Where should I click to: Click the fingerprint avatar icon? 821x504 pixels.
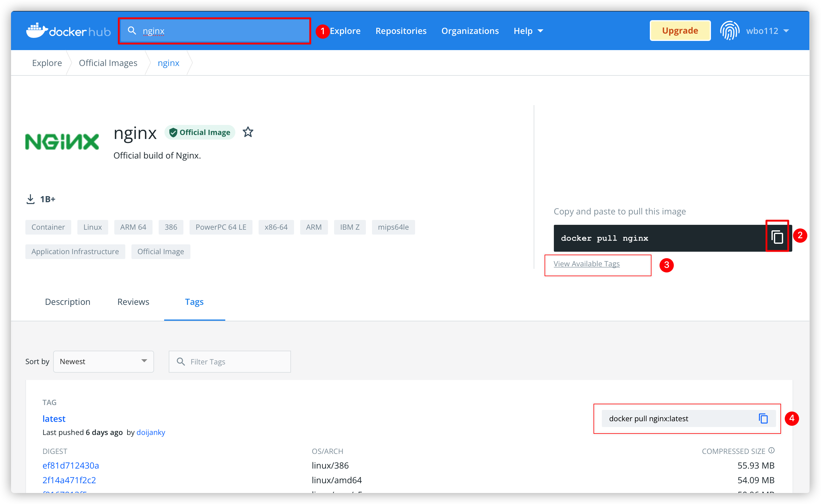[x=729, y=31]
